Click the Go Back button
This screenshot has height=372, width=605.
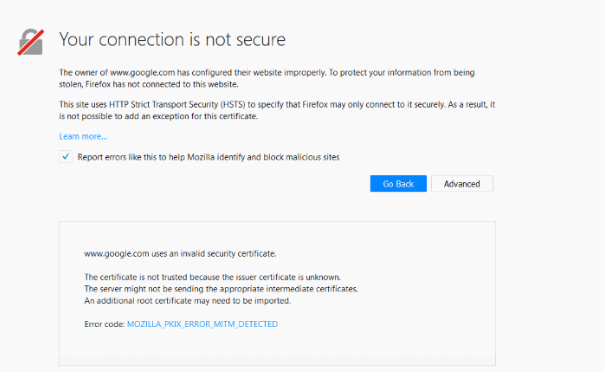click(398, 184)
